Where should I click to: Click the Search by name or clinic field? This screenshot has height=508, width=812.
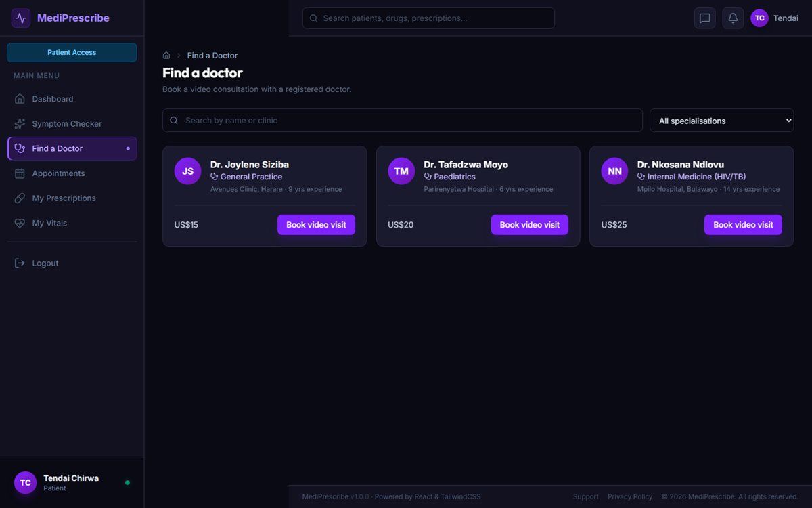coord(403,121)
